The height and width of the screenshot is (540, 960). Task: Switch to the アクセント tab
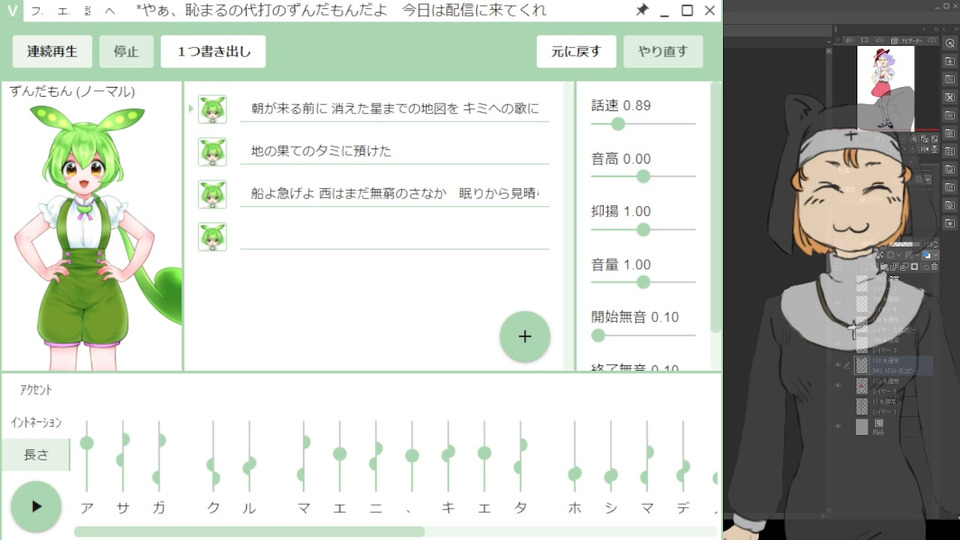coord(36,390)
